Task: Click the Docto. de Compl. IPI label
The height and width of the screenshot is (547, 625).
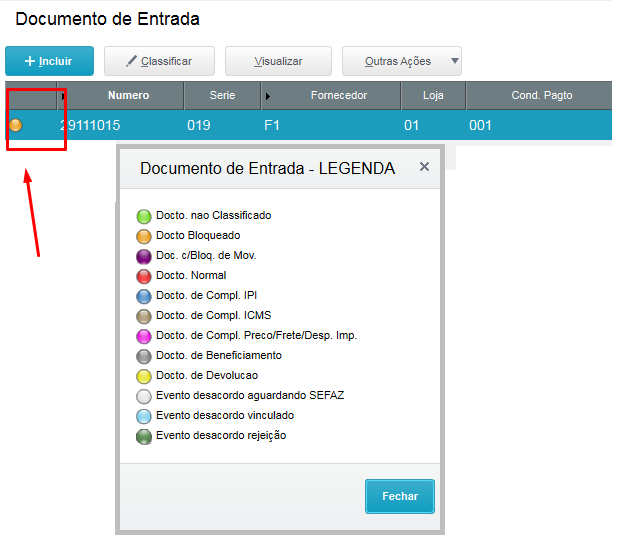Action: point(206,295)
